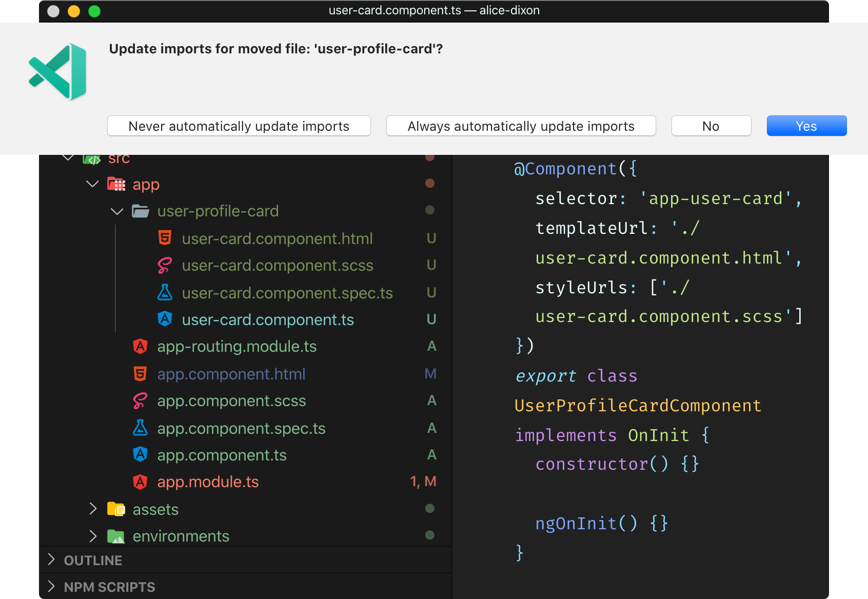Choose Never automatically update imports
Screen dimensions: 868x599
point(239,126)
